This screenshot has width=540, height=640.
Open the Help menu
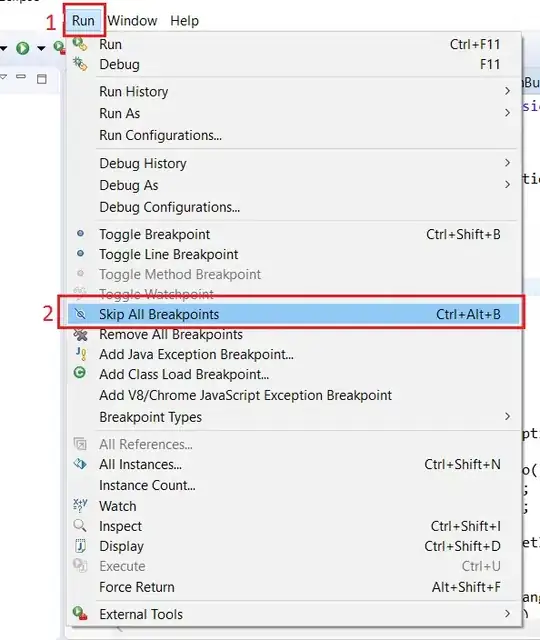click(x=184, y=20)
